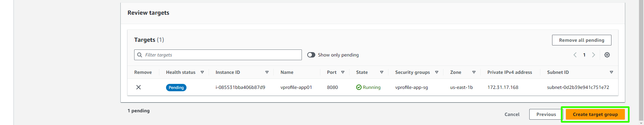Viewport: 644px width, 125px height.
Task: Open table preferences gear icon
Action: (x=607, y=55)
